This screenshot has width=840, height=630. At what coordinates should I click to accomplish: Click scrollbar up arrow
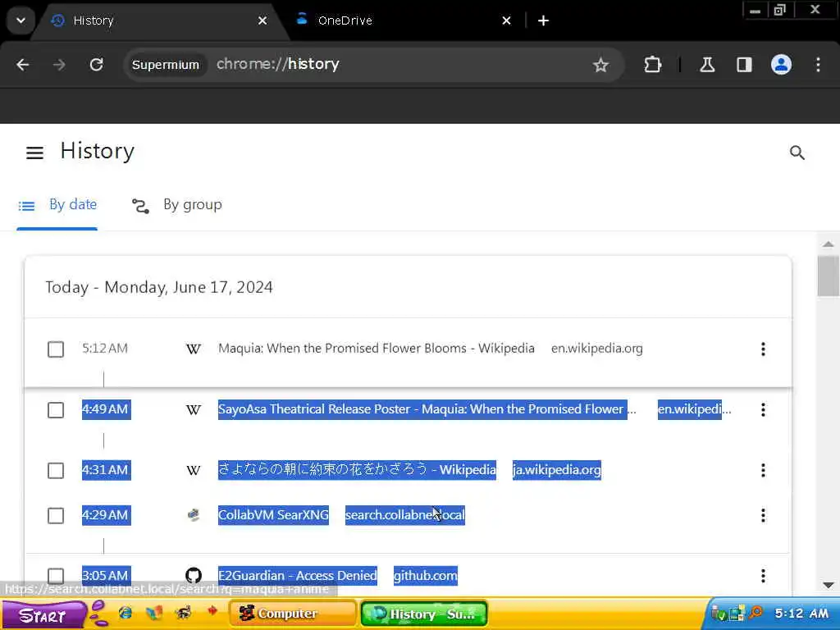[829, 244]
